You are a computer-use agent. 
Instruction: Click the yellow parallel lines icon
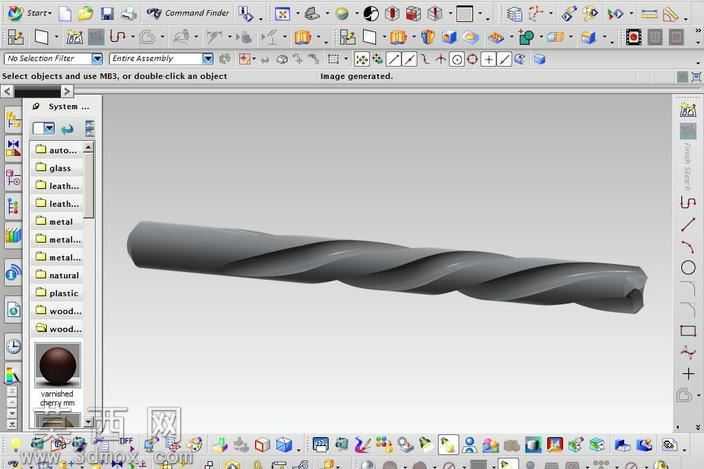click(648, 15)
